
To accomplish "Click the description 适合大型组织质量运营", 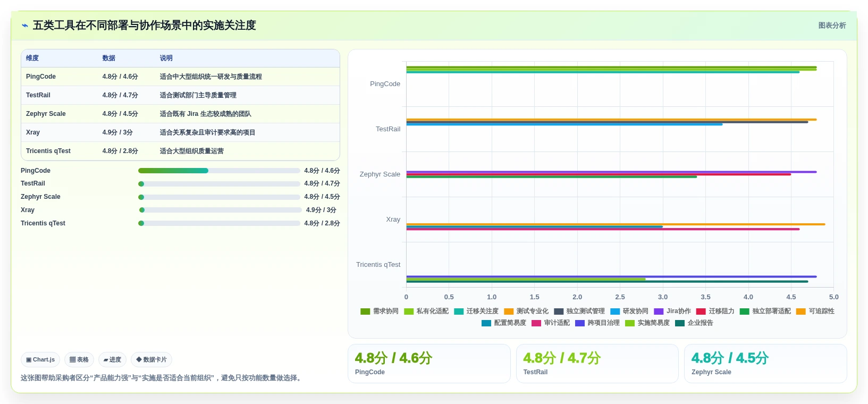I will pos(192,151).
